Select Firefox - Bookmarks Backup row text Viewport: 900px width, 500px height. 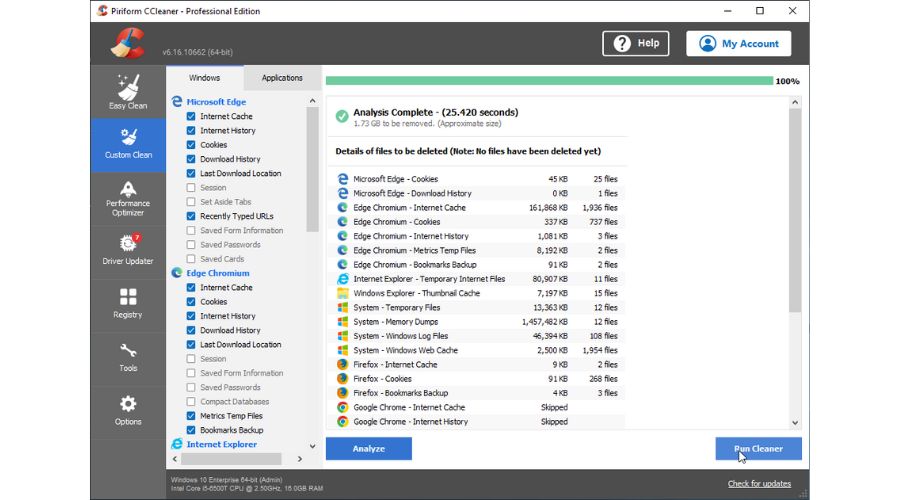pos(401,393)
